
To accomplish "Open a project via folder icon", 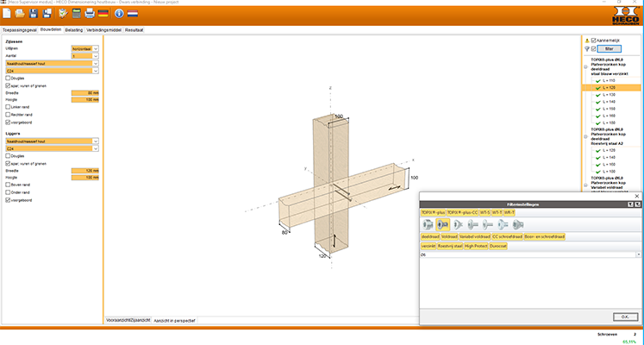I will [20, 14].
